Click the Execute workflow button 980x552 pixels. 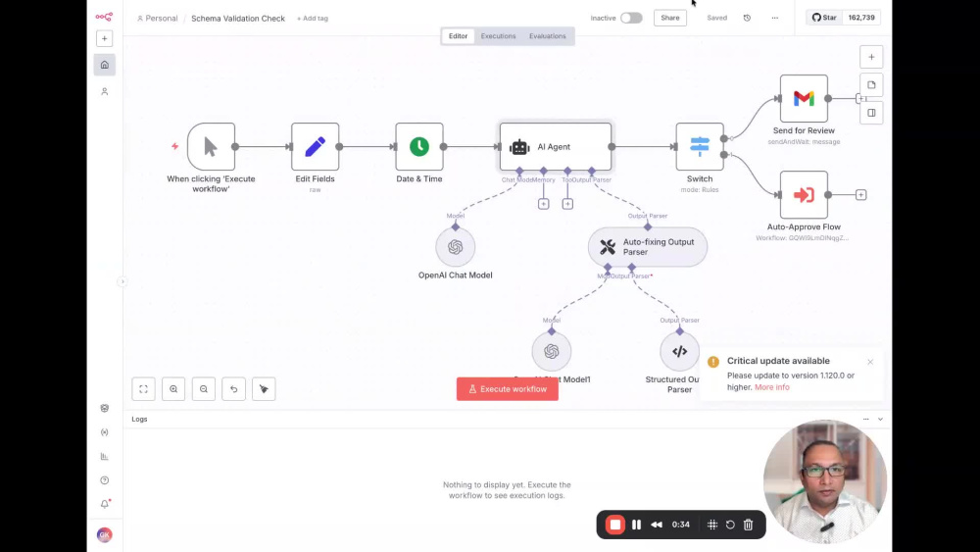pyautogui.click(x=508, y=389)
